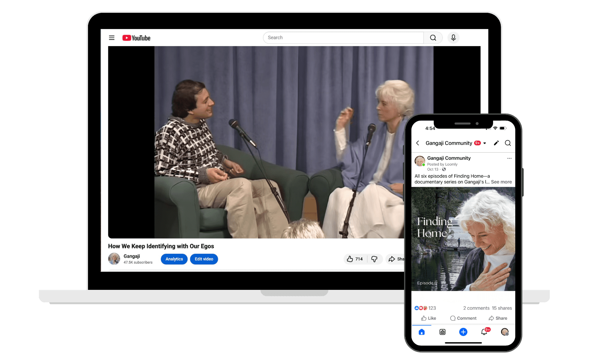Expand the Gangaji Community dropdown arrow
Screen dimensions: 607x364
(x=485, y=143)
